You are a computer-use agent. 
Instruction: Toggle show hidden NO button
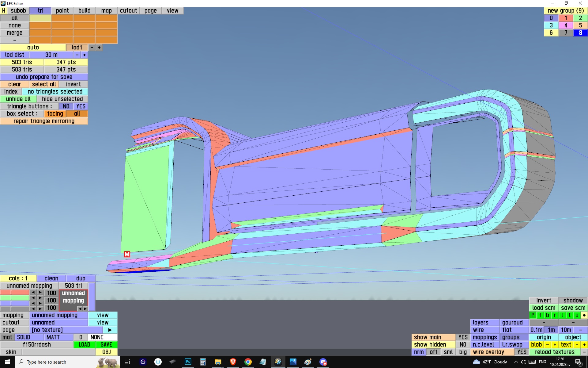463,345
